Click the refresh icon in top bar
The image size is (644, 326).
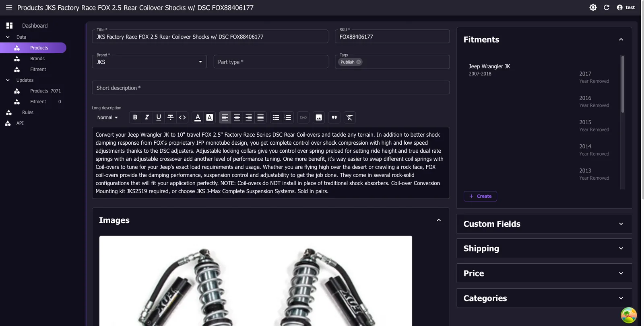pos(607,8)
